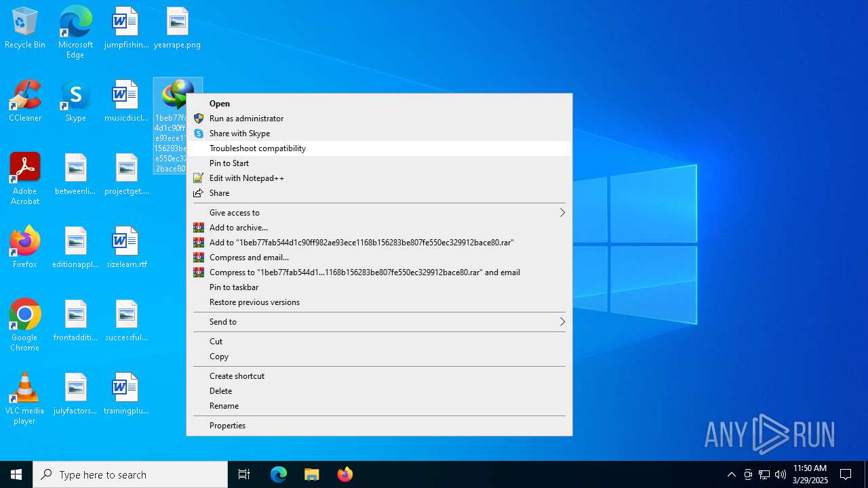868x488 pixels.
Task: Launch Firefox from the taskbar
Action: click(x=344, y=474)
